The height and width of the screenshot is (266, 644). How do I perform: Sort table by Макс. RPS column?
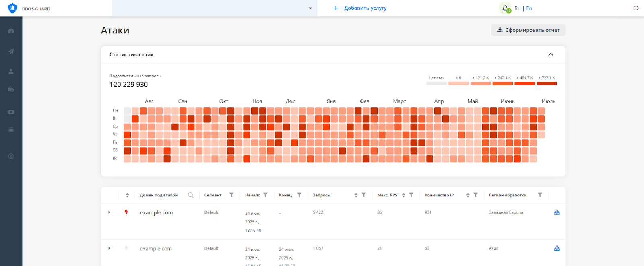click(403, 195)
